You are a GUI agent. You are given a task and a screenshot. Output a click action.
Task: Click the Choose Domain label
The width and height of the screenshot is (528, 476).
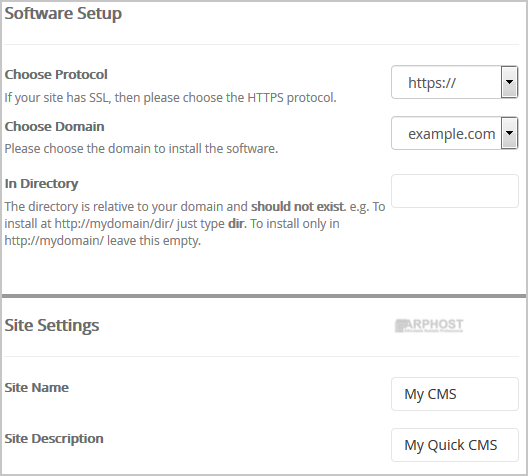pyautogui.click(x=54, y=127)
